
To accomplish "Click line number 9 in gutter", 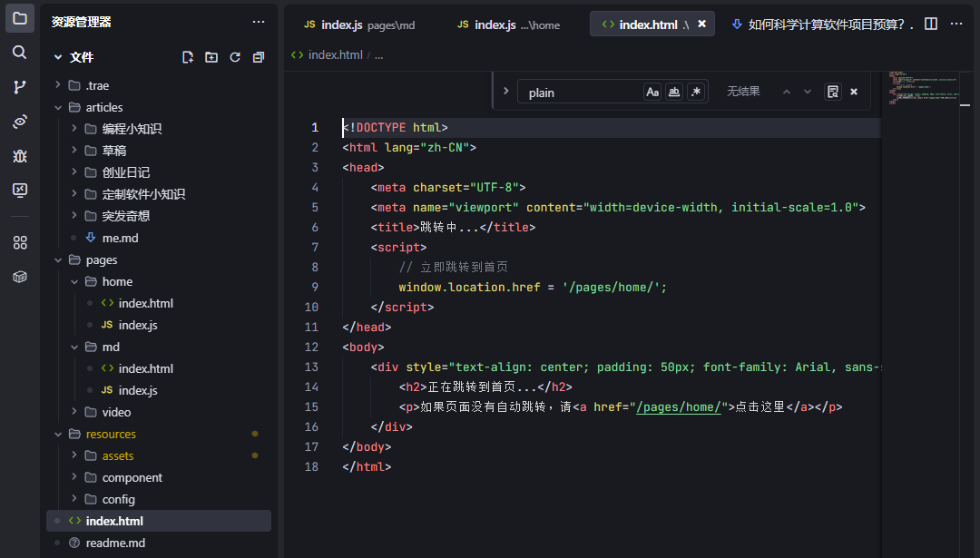I will click(x=314, y=288).
